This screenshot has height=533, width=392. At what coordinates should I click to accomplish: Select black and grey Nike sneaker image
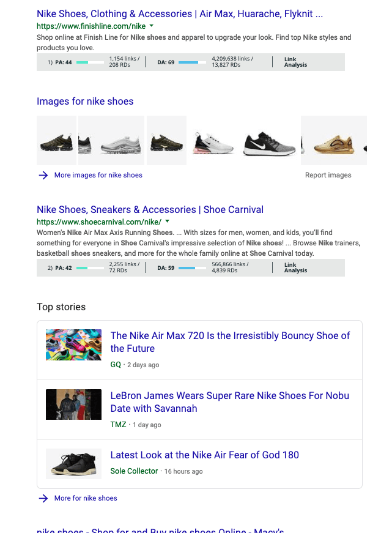269,140
